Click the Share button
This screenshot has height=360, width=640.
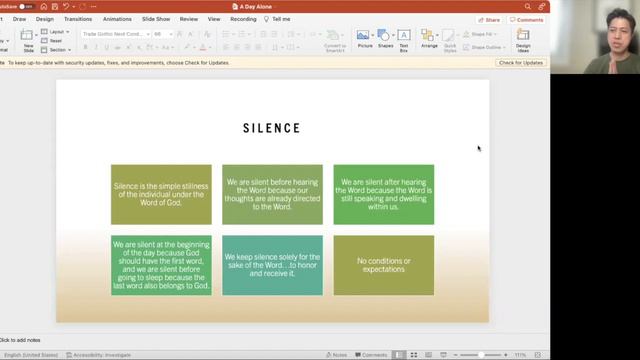point(489,20)
